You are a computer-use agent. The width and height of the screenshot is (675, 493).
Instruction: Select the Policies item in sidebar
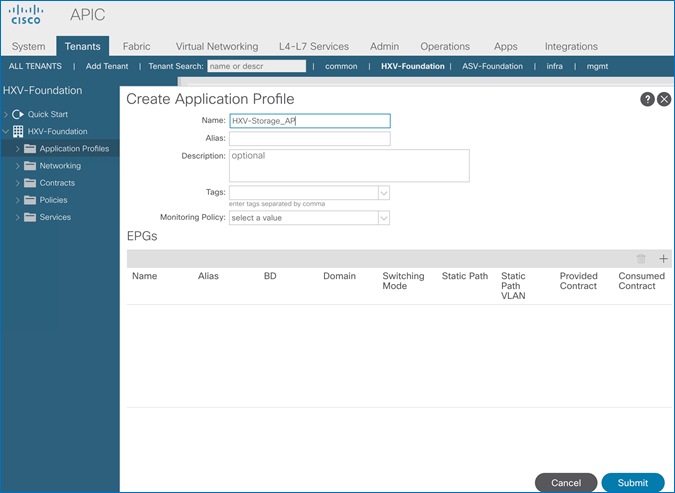point(55,200)
